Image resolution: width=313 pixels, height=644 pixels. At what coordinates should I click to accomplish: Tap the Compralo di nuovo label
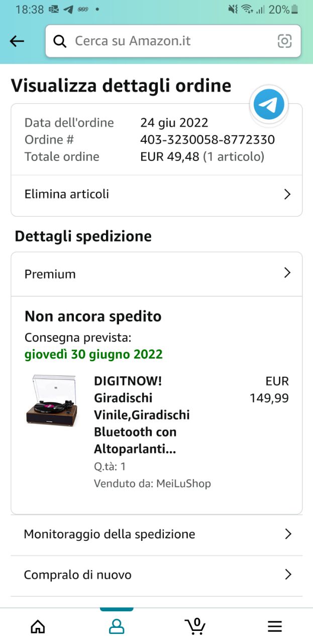pos(77,575)
